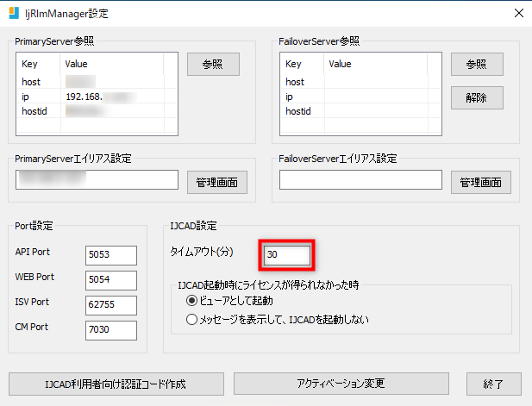Click the タイムアウト(分) field showing 30
The width and height of the screenshot is (532, 406).
tap(287, 255)
